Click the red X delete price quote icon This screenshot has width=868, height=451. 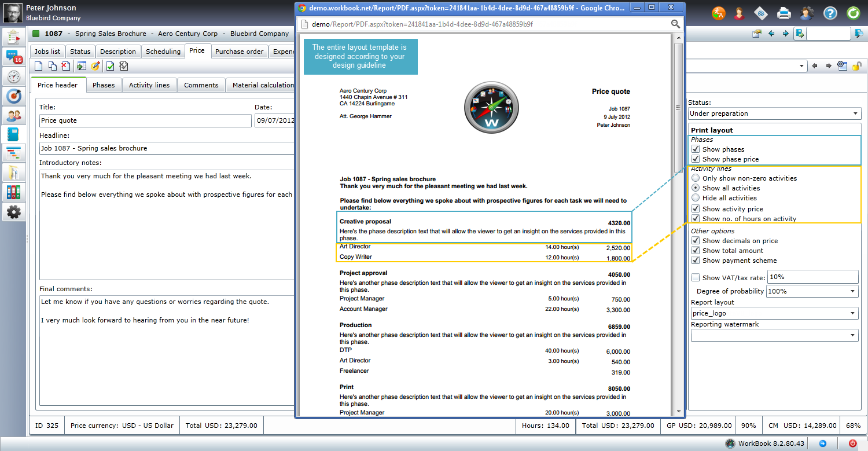[x=65, y=67]
